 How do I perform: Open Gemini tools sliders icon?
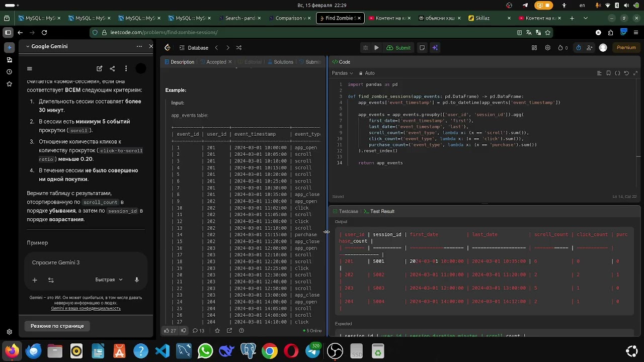51,280
